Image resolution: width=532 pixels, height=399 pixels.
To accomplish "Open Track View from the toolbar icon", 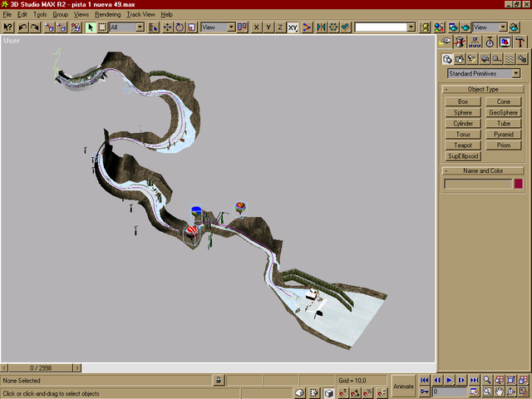I will pyautogui.click(x=425, y=27).
